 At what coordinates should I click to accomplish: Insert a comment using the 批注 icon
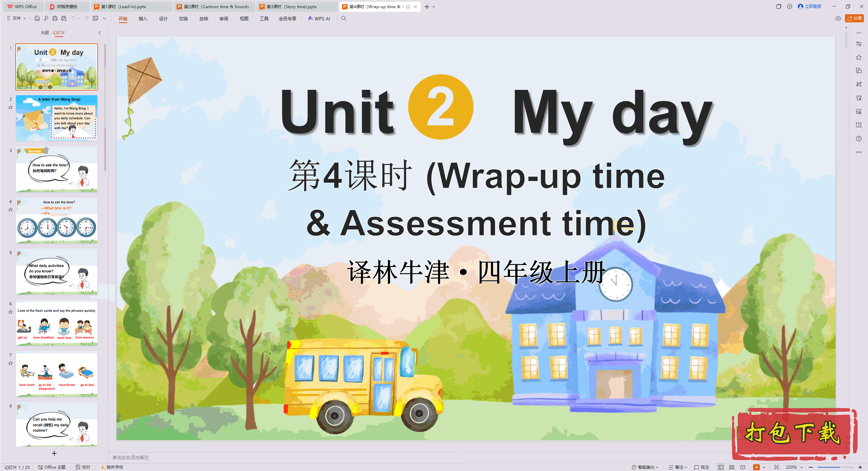pyautogui.click(x=702, y=467)
